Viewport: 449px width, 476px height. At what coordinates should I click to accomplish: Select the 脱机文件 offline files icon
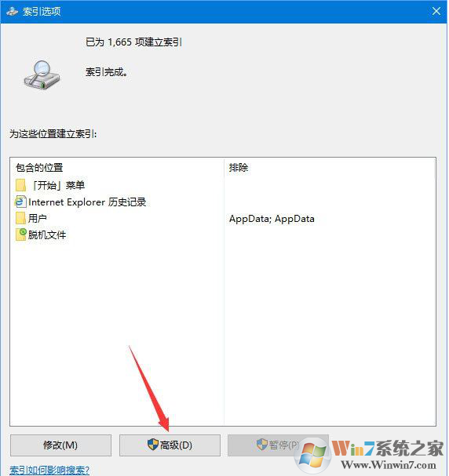tap(21, 234)
